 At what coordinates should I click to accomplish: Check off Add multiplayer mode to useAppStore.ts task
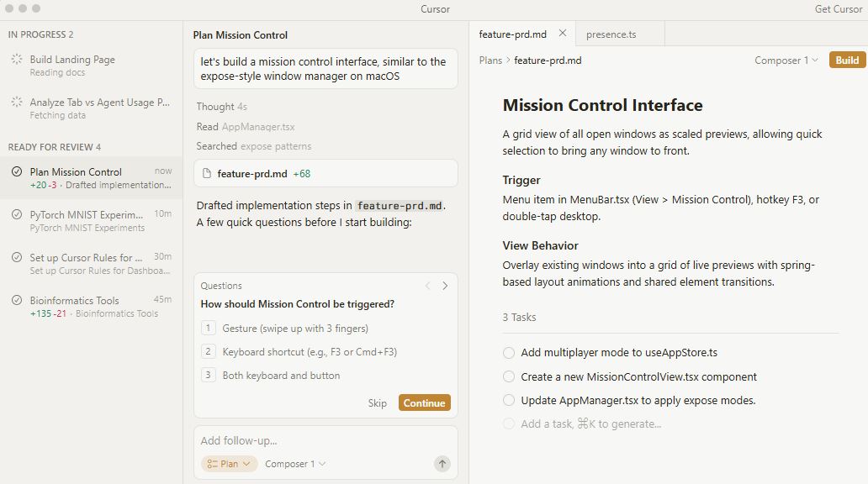pyautogui.click(x=509, y=353)
